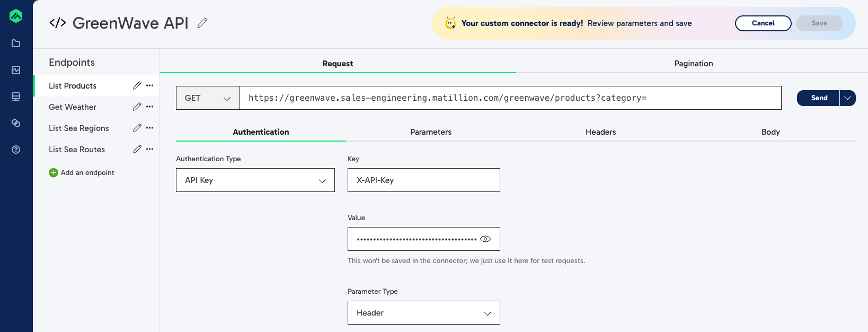This screenshot has height=332, width=868.
Task: Expand the Send button arrow options
Action: pyautogui.click(x=847, y=98)
